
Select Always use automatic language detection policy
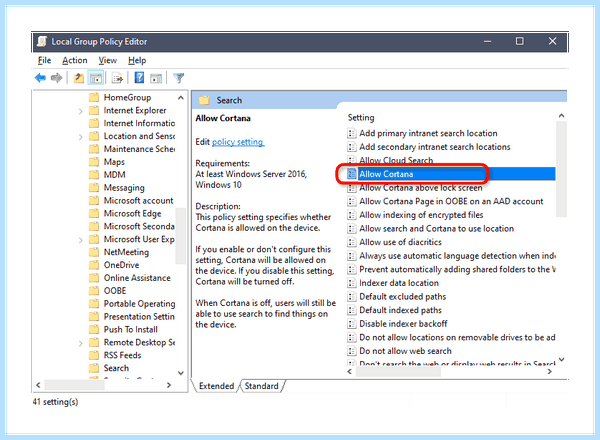pyautogui.click(x=457, y=256)
